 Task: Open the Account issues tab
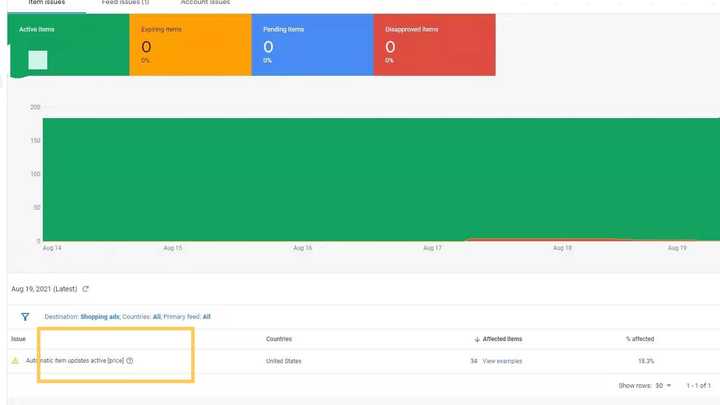coord(205,3)
